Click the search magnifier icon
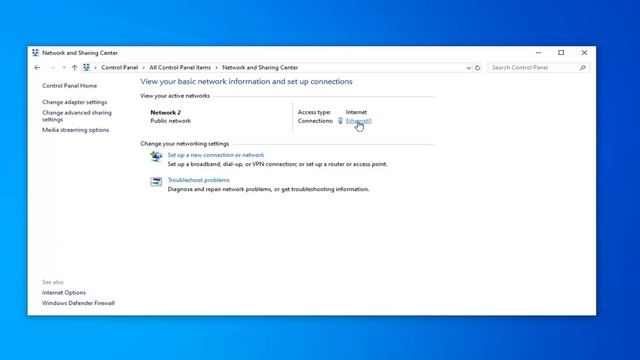The height and width of the screenshot is (360, 640). pos(582,68)
